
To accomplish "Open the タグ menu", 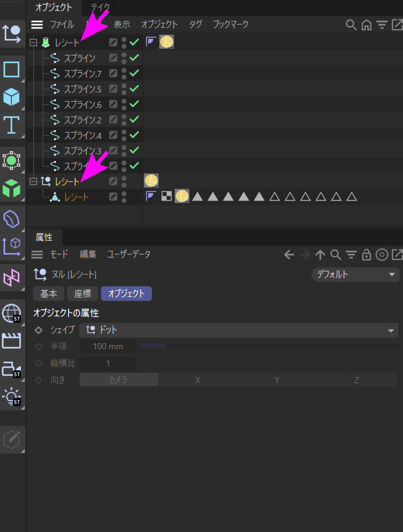I will (x=195, y=25).
